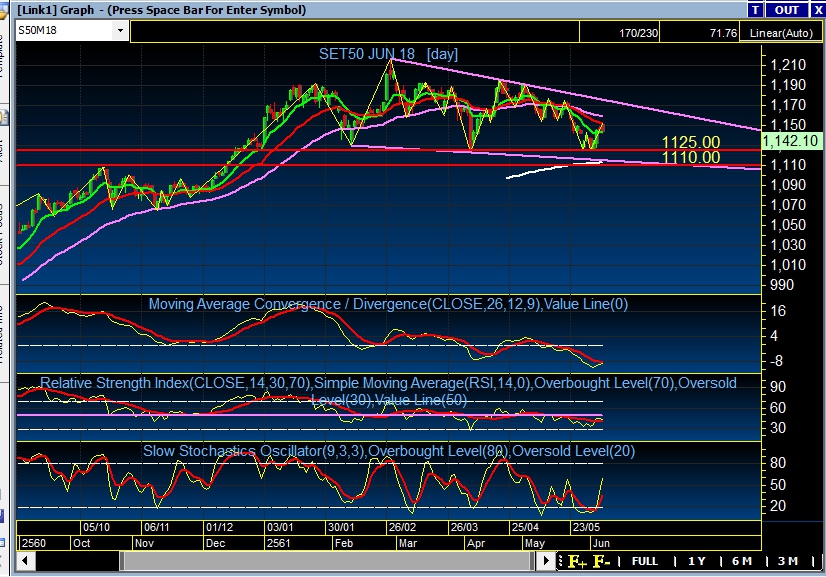Image resolution: width=826 pixels, height=577 pixels.
Task: Click the 71.76 value field
Action: (700, 33)
